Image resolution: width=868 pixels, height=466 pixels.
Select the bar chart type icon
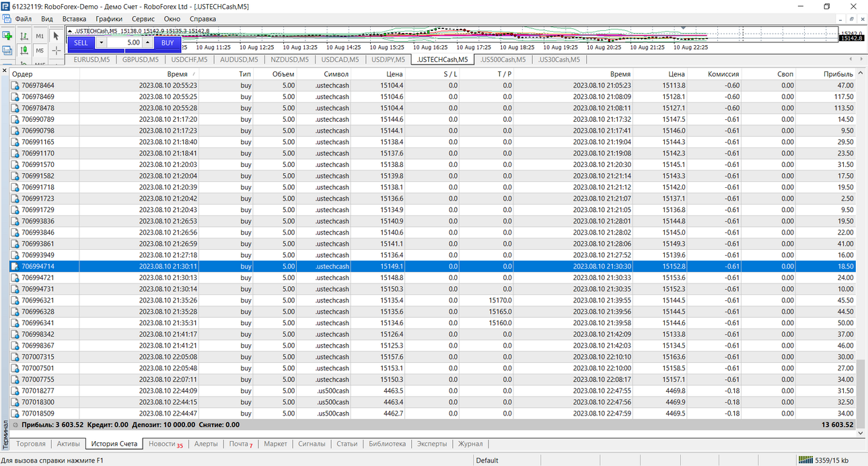tap(24, 36)
